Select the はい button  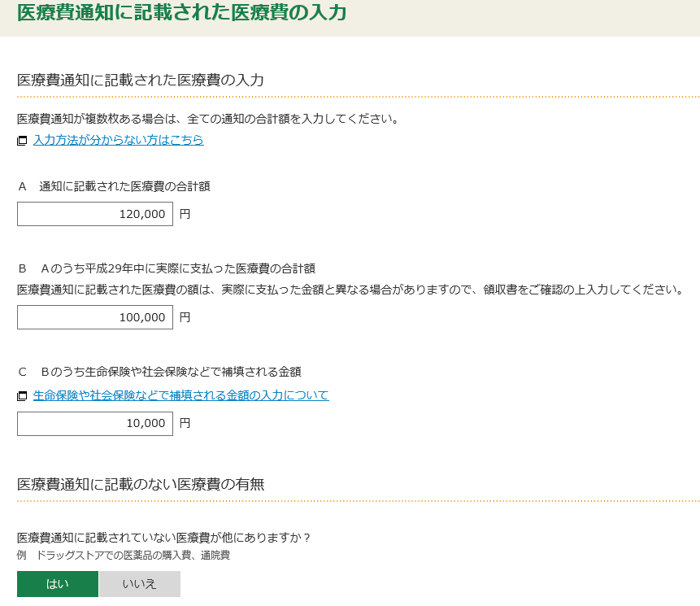click(x=58, y=584)
